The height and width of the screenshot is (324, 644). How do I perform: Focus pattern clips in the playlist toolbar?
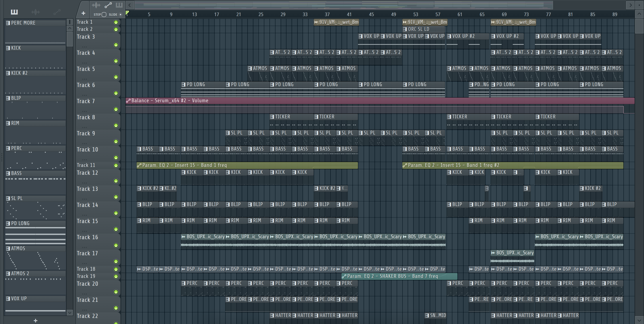[119, 5]
